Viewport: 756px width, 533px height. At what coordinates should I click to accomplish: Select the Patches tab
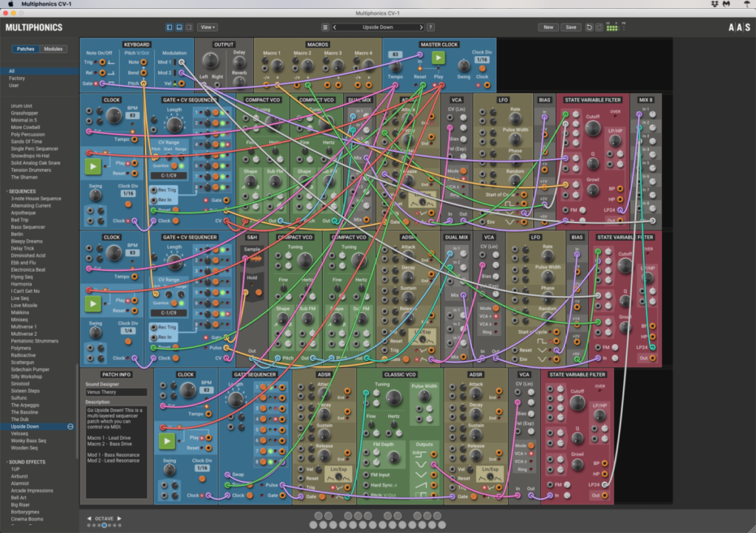pos(26,49)
